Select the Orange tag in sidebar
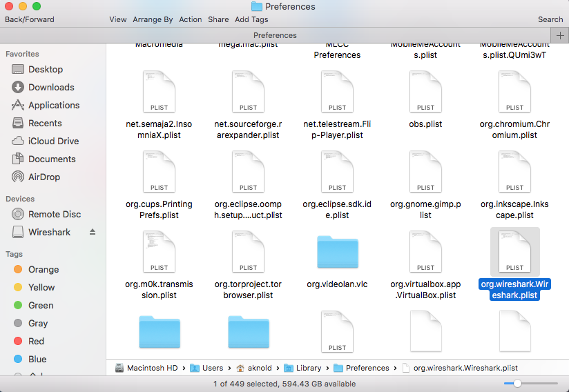The image size is (569, 392). (x=18, y=270)
